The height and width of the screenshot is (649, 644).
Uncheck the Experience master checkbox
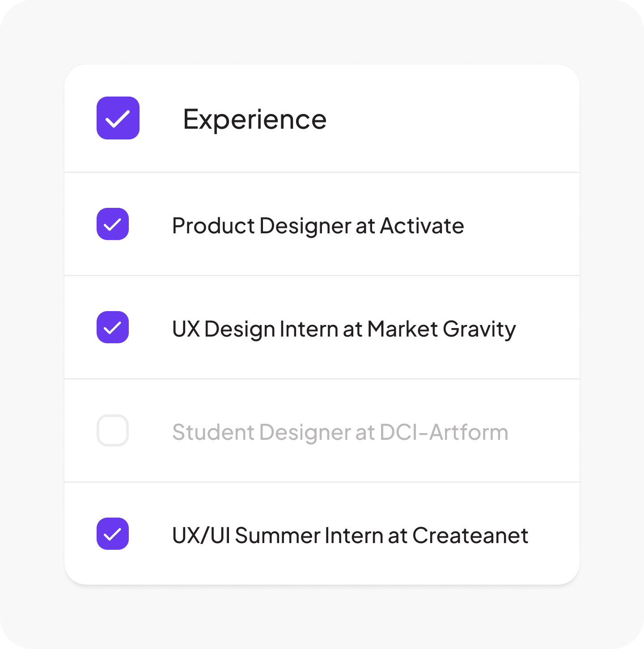point(118,118)
